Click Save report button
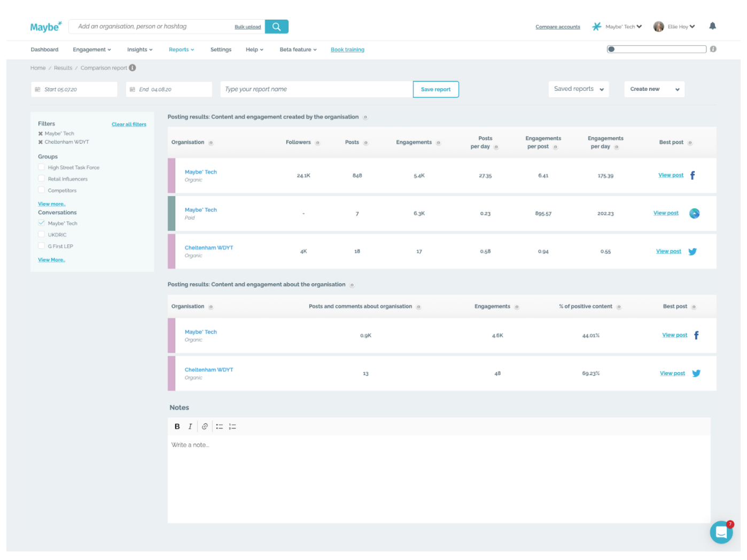 436,89
